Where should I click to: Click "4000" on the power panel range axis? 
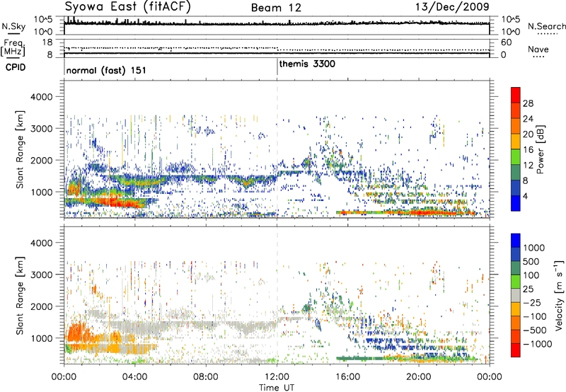pos(41,97)
